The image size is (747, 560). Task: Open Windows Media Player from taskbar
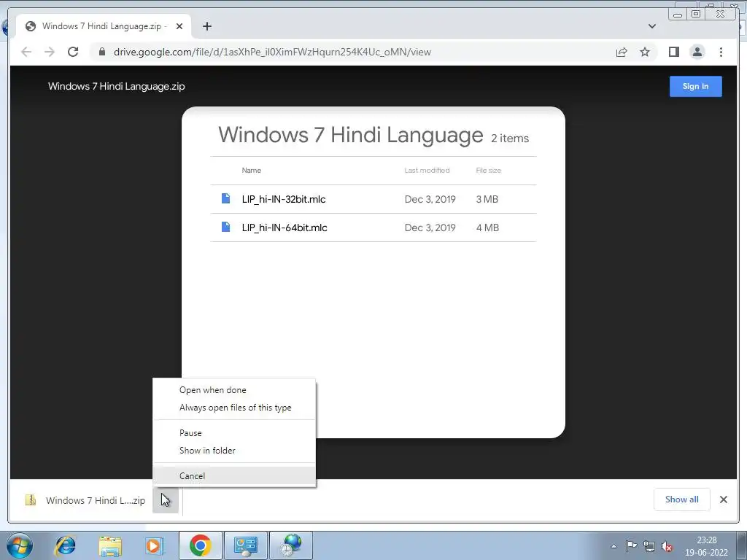(154, 545)
